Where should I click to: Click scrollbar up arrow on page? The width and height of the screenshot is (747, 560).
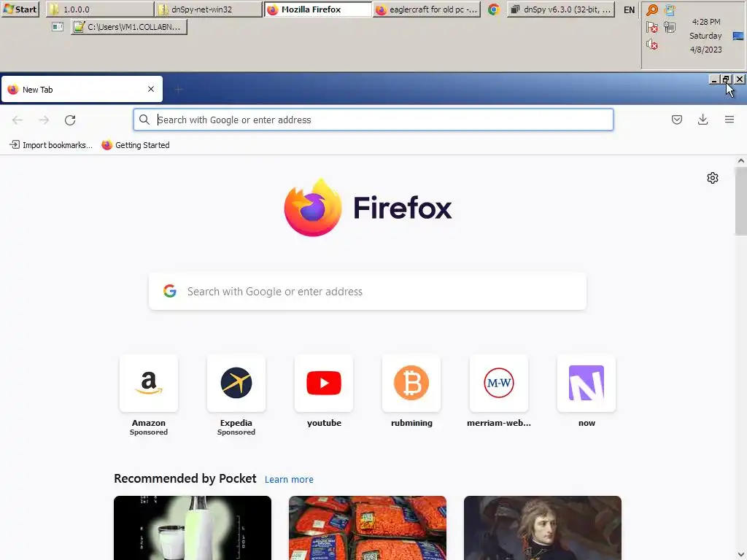tap(741, 161)
